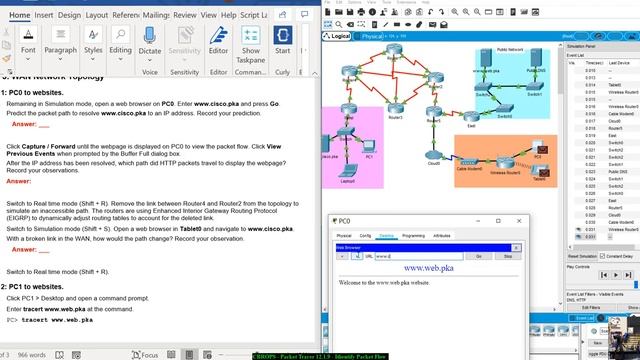Open the Layout tab in Word

click(x=96, y=15)
